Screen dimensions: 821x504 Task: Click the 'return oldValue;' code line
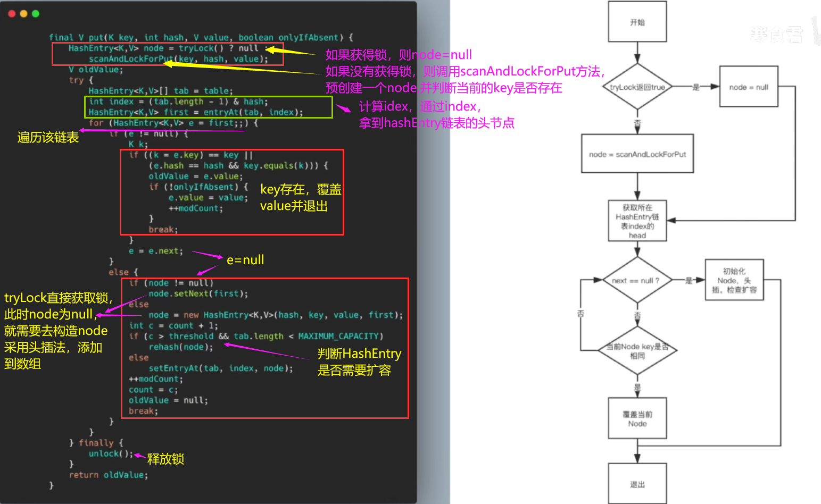109,475
